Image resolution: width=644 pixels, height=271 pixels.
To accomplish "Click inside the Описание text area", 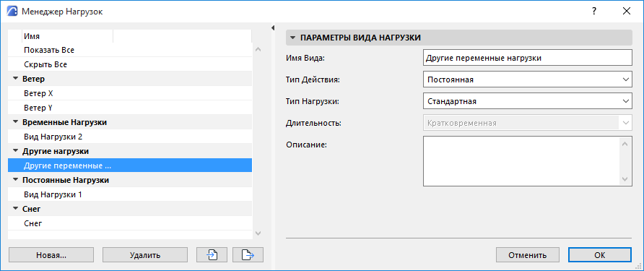I will click(521, 161).
